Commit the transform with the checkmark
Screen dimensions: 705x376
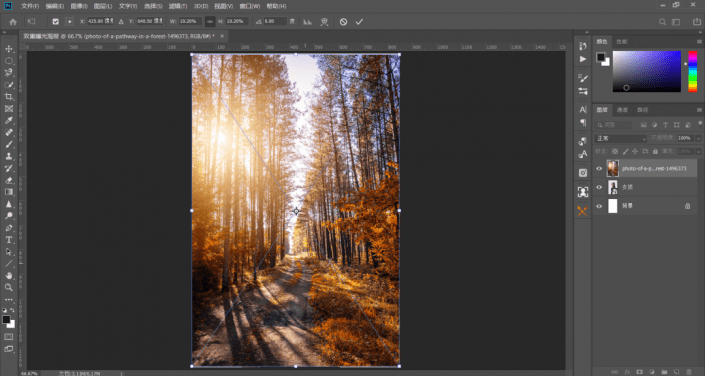tap(359, 22)
